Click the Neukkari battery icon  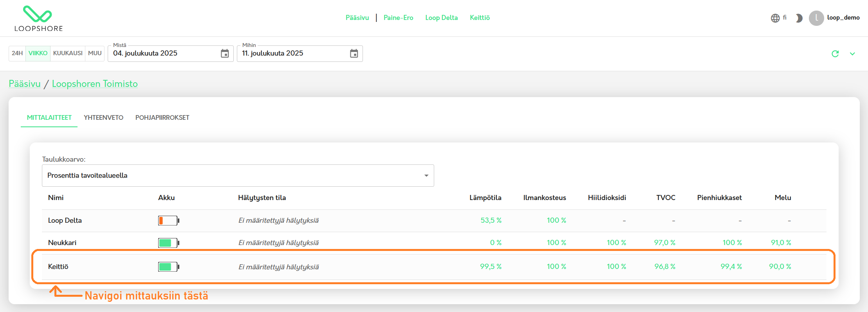pyautogui.click(x=168, y=243)
